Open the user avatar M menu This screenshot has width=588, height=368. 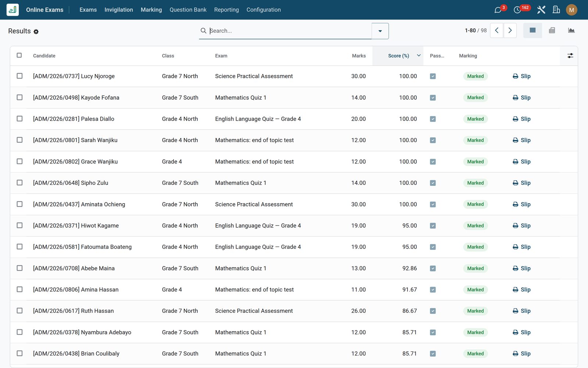point(571,10)
